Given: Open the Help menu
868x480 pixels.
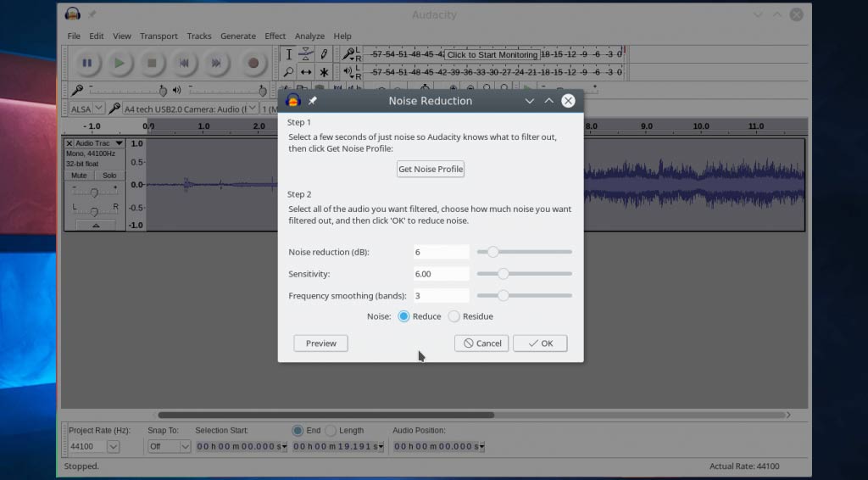Looking at the screenshot, I should point(342,36).
